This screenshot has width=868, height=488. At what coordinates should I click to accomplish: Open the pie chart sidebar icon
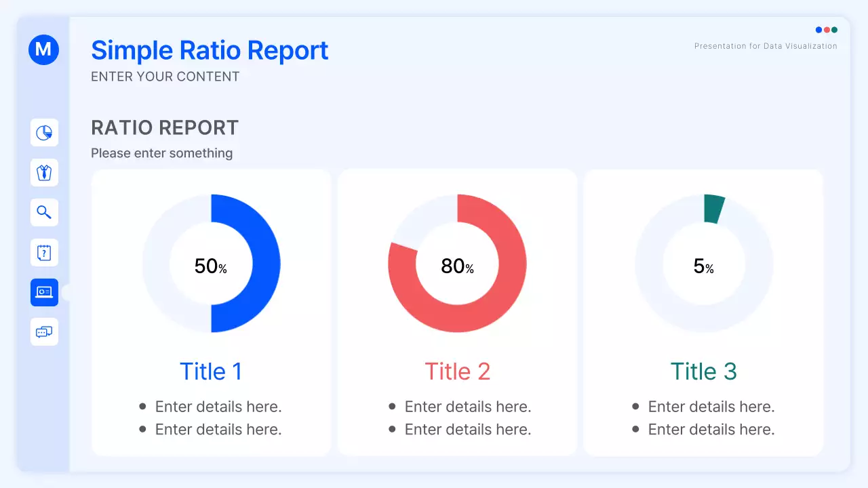[x=44, y=133]
